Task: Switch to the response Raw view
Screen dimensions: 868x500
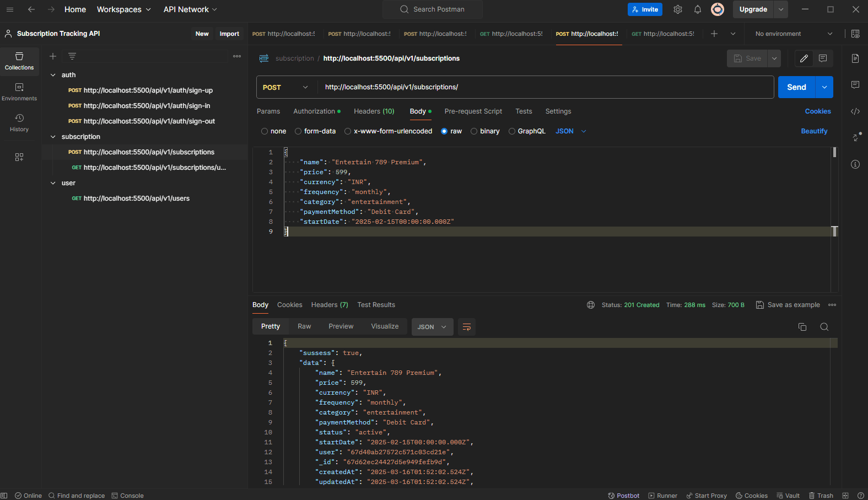Action: pyautogui.click(x=304, y=326)
